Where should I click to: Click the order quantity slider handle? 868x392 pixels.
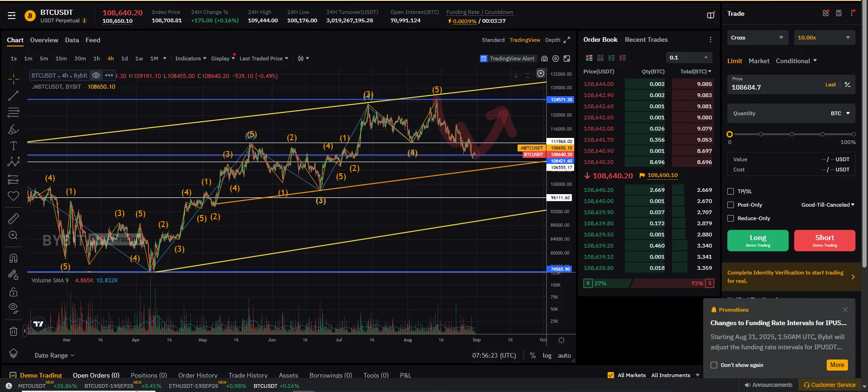[730, 134]
